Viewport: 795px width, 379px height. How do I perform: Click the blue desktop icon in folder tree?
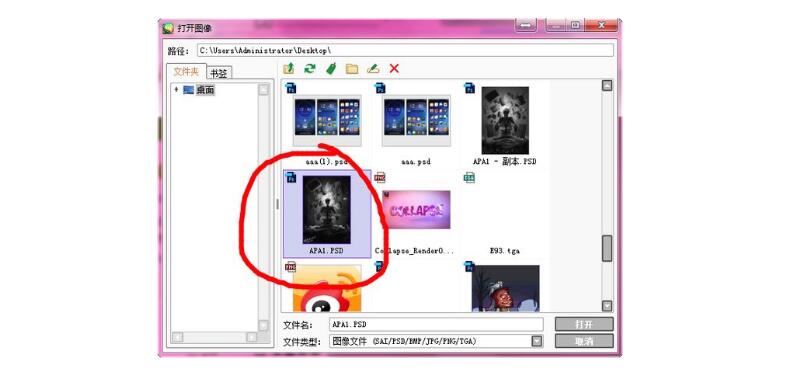[189, 90]
